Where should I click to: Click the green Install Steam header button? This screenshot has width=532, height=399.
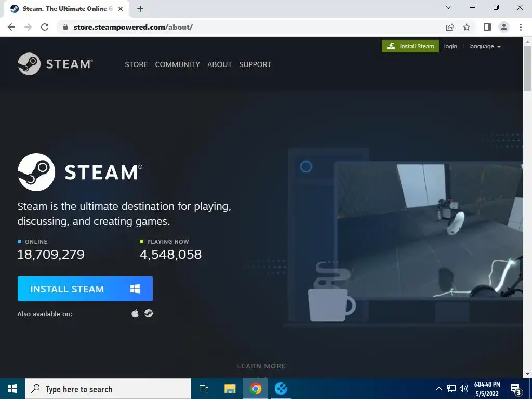(410, 46)
